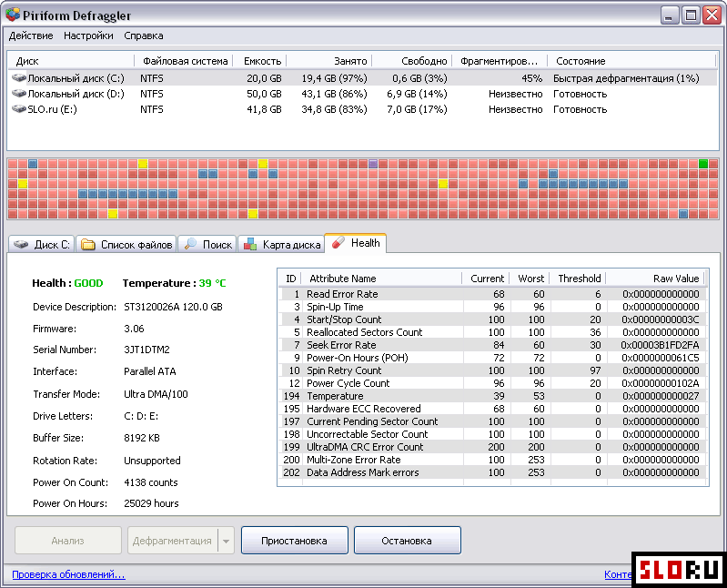Select the UltraDMA CRC Error Count row
Viewport: 727px width, 588px height.
click(493, 447)
